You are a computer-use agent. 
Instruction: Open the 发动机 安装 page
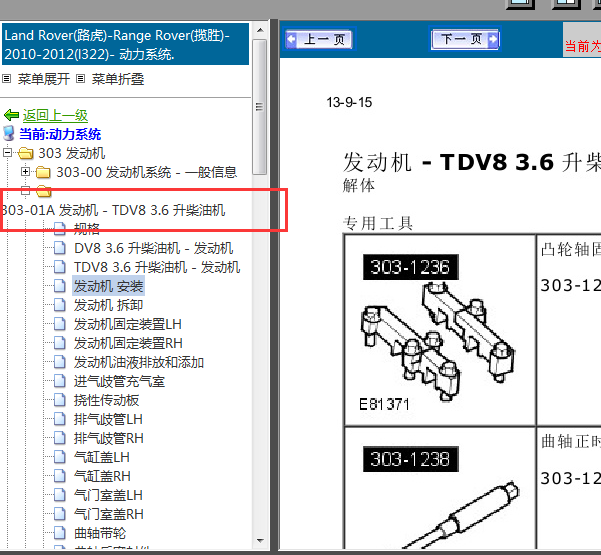108,286
